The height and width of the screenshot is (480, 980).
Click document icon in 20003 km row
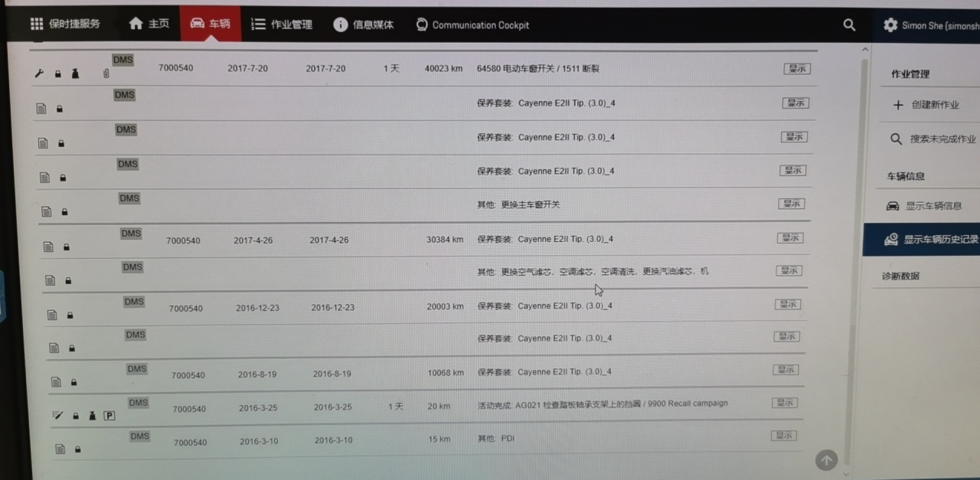tap(52, 315)
